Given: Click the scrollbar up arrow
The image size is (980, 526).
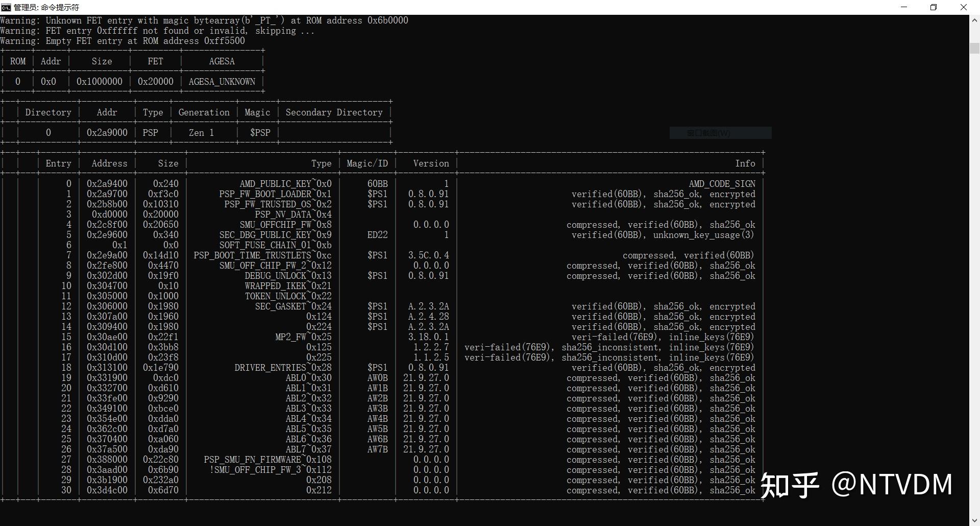Looking at the screenshot, I should point(975,20).
